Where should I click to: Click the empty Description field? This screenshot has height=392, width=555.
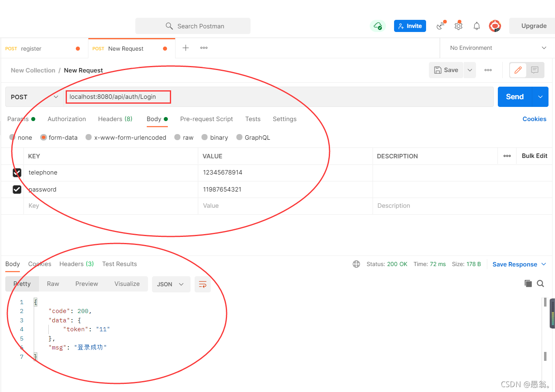coord(463,206)
